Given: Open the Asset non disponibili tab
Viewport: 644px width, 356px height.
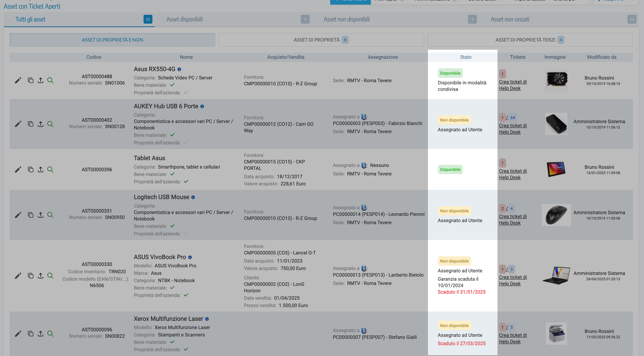Looking at the screenshot, I should click(x=347, y=19).
